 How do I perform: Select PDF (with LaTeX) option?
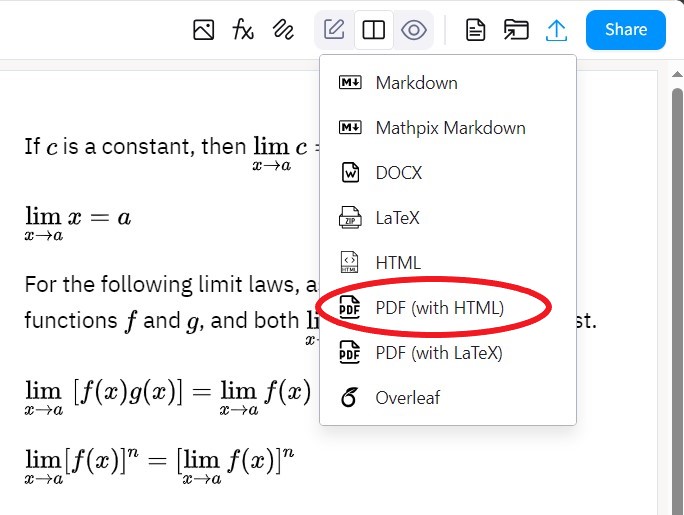438,352
